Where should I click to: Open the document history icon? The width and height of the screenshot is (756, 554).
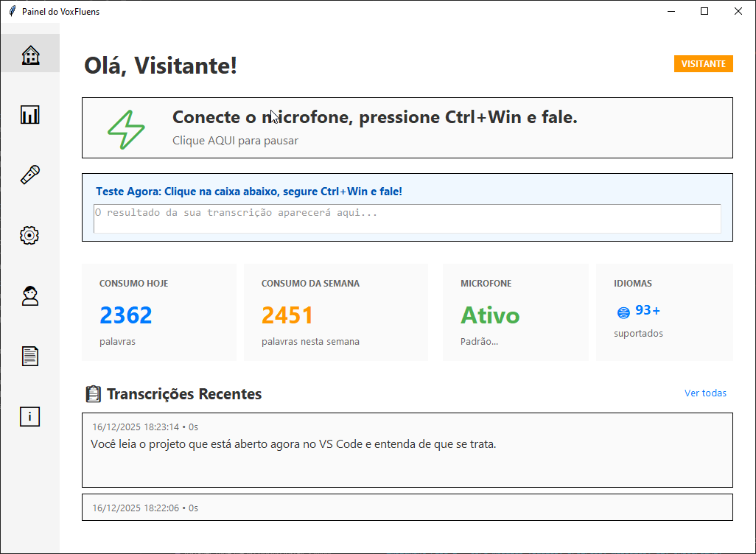click(30, 357)
